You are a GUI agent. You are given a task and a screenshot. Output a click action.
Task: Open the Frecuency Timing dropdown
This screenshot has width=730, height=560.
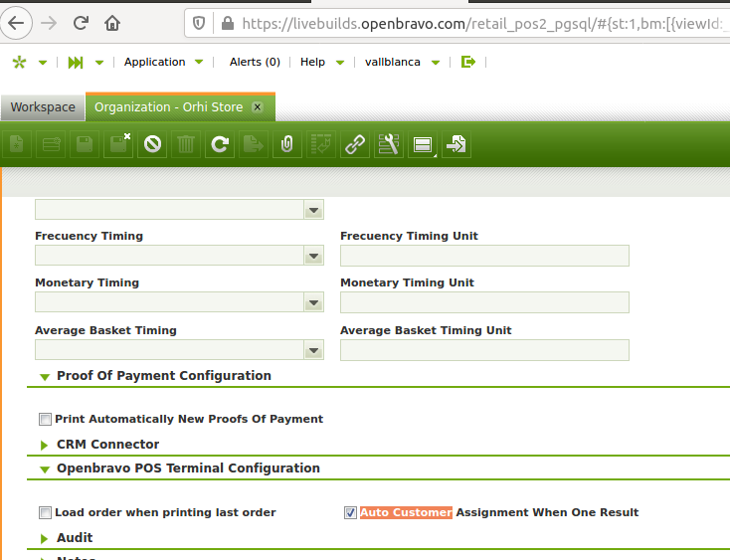(313, 257)
